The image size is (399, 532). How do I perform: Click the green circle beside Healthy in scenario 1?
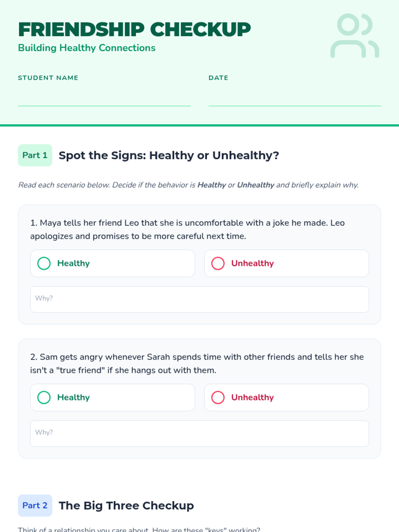pyautogui.click(x=44, y=263)
